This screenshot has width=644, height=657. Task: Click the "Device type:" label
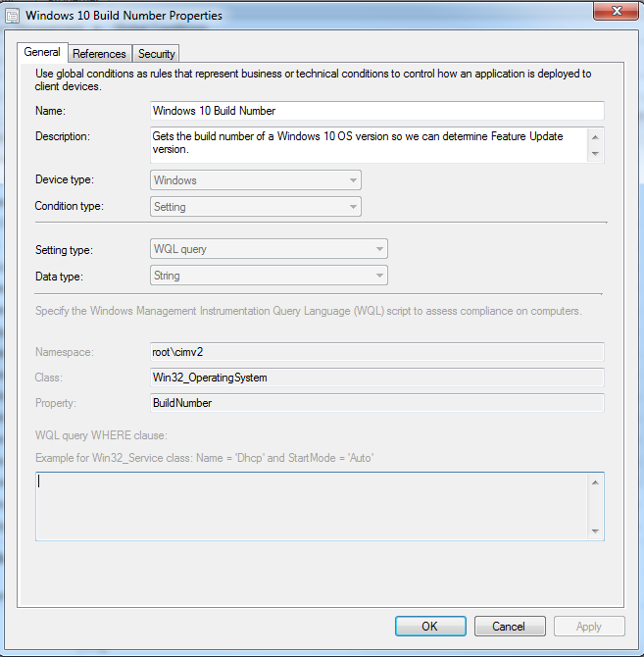[65, 179]
